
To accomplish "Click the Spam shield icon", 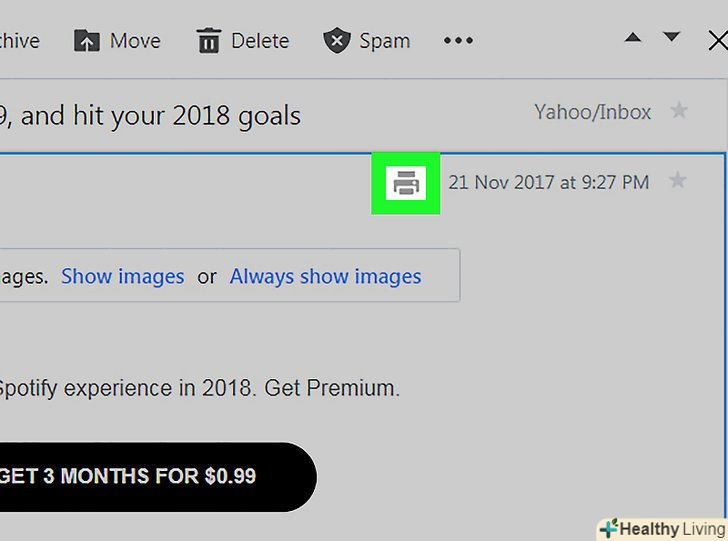I will pos(336,41).
